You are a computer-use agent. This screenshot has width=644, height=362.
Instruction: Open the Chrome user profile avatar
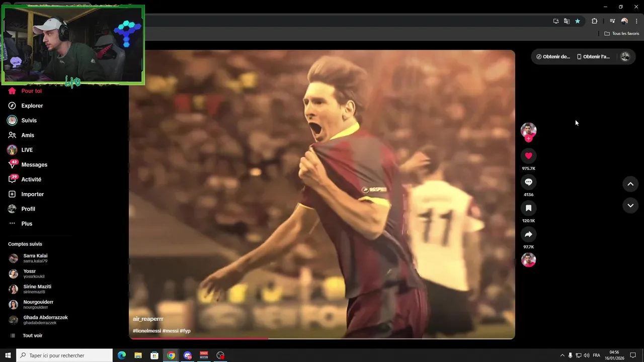(x=624, y=21)
